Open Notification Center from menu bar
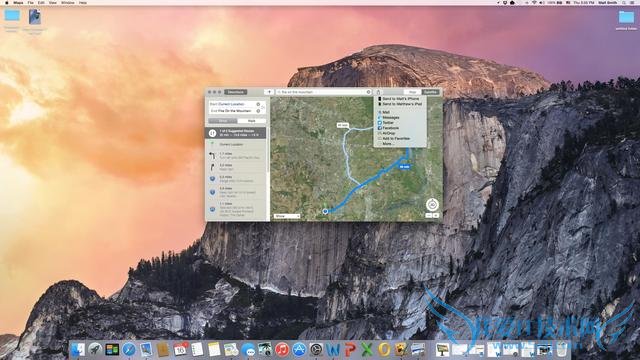This screenshot has height=360, width=640. pos(633,2)
